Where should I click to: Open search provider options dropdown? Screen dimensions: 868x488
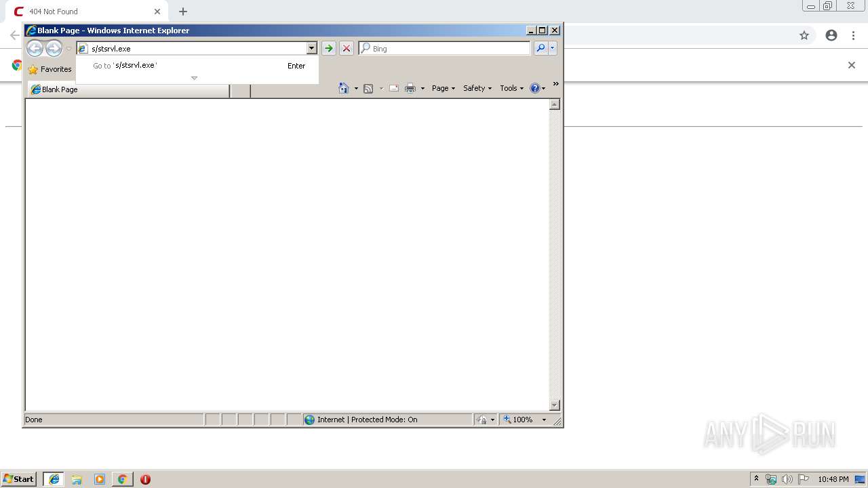(x=553, y=48)
